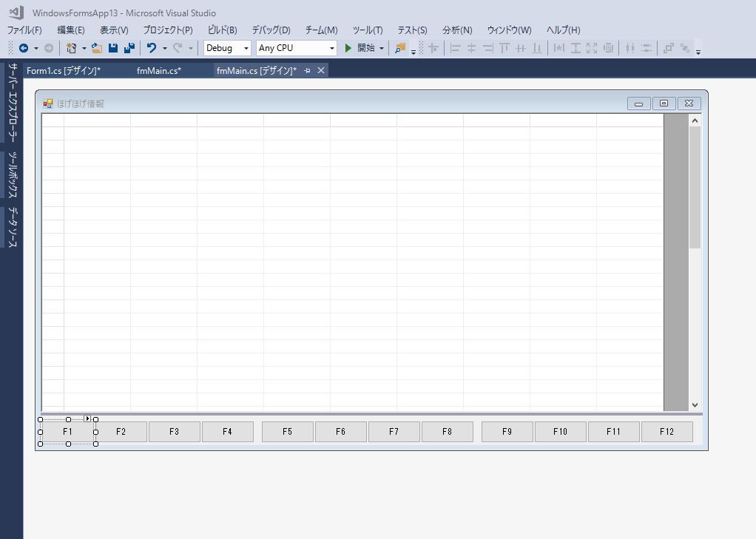Click the Align Bottoms layout icon
Screen dimensions: 756x539
pos(537,48)
